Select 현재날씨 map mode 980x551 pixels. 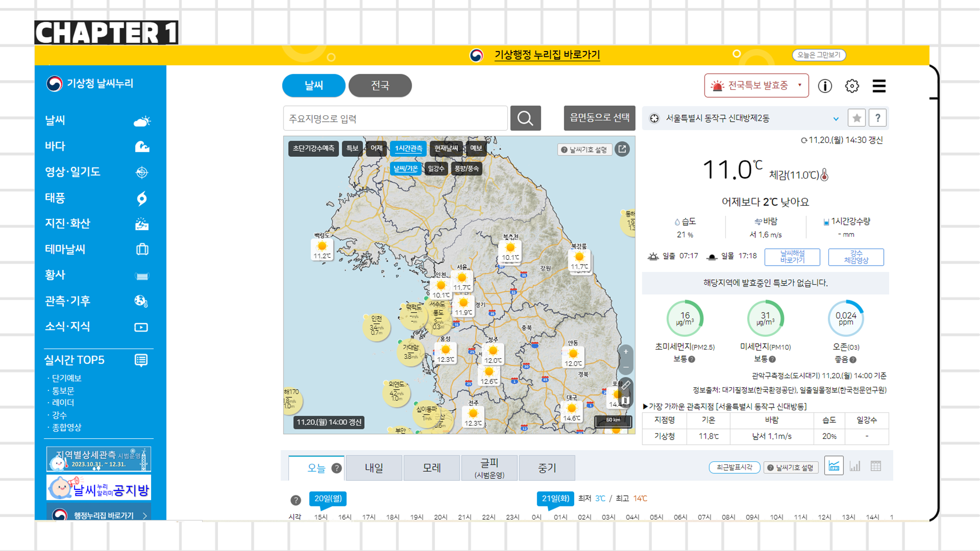click(446, 148)
